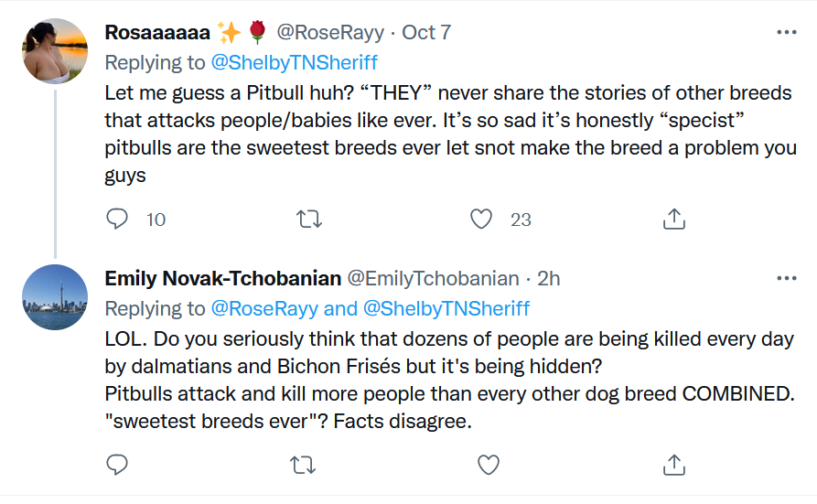Screen dimensions: 817x504
Task: Like RoseRayy's tweet with 23 likes
Action: pos(482,220)
